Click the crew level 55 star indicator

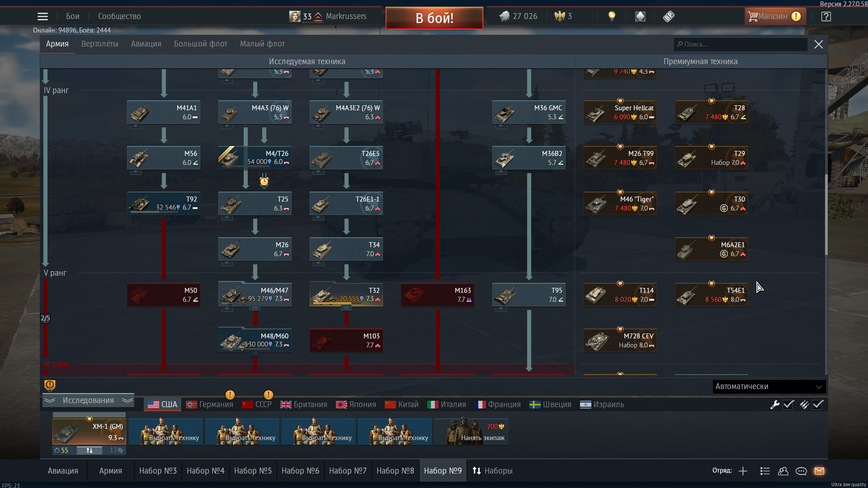61,450
